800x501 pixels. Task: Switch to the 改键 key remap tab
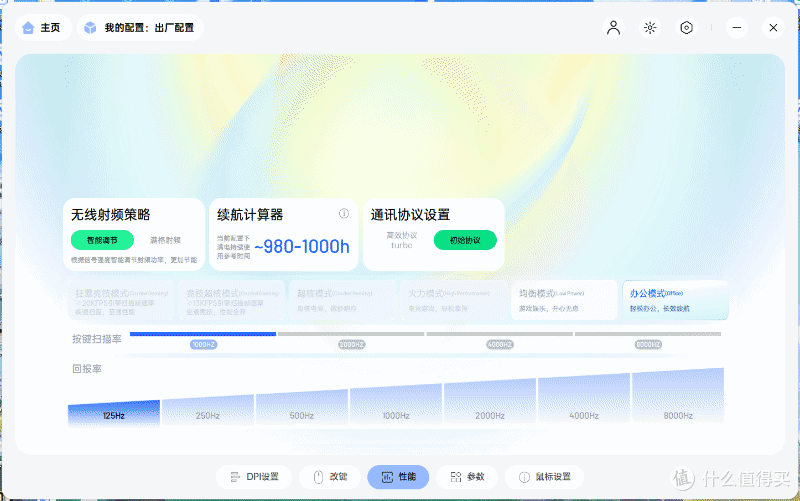330,477
